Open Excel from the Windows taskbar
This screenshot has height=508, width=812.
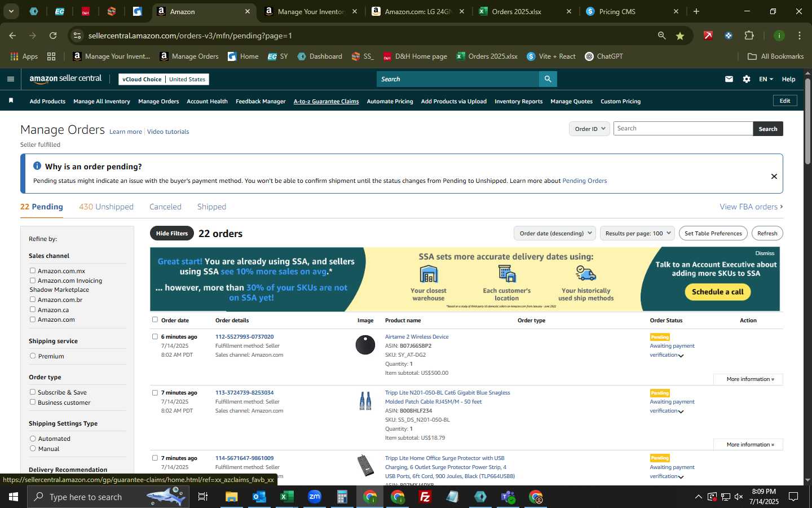click(x=286, y=497)
